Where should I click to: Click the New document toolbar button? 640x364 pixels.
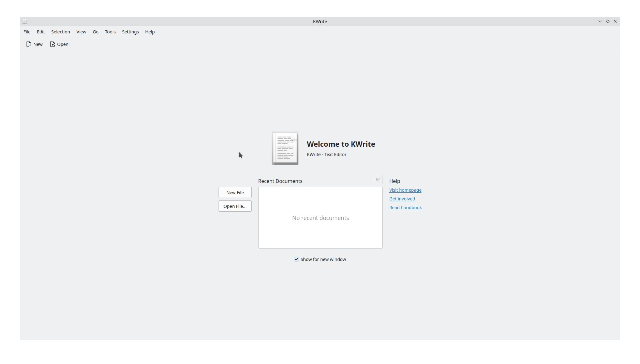click(34, 44)
